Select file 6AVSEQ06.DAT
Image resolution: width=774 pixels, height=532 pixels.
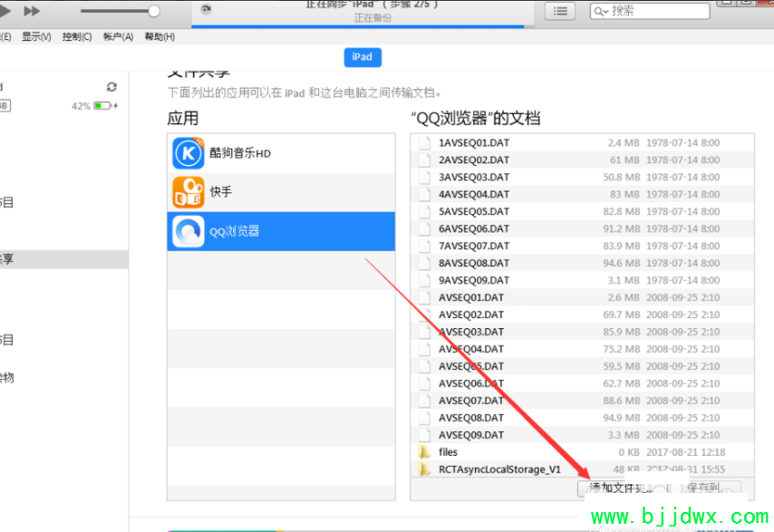pyautogui.click(x=582, y=228)
